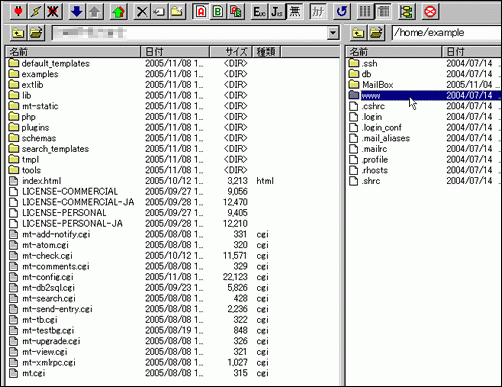Toggle ASCII transfer mode button A
The width and height of the screenshot is (502, 387).
point(201,12)
